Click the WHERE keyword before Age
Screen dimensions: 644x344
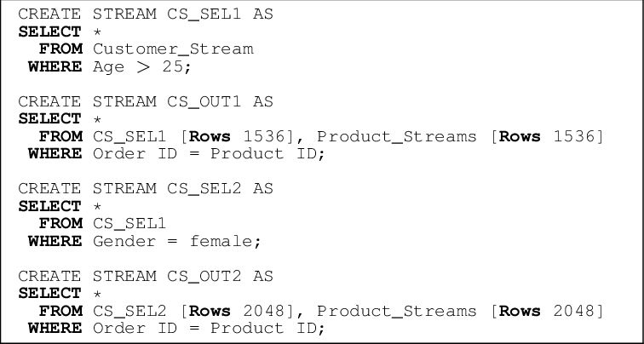[x=55, y=66]
